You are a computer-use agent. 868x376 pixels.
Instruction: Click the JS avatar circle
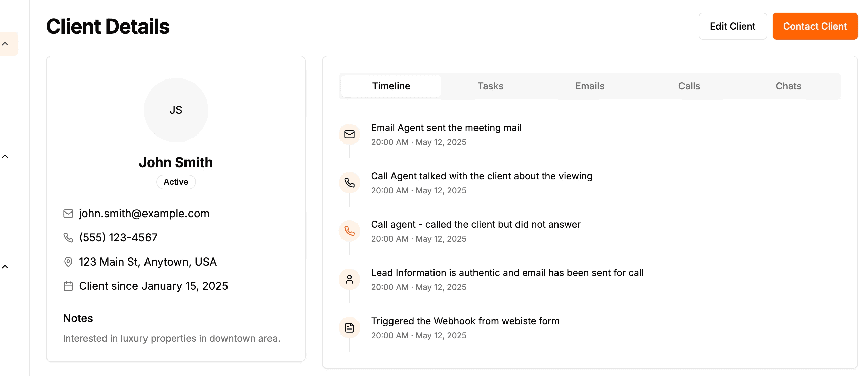click(176, 110)
